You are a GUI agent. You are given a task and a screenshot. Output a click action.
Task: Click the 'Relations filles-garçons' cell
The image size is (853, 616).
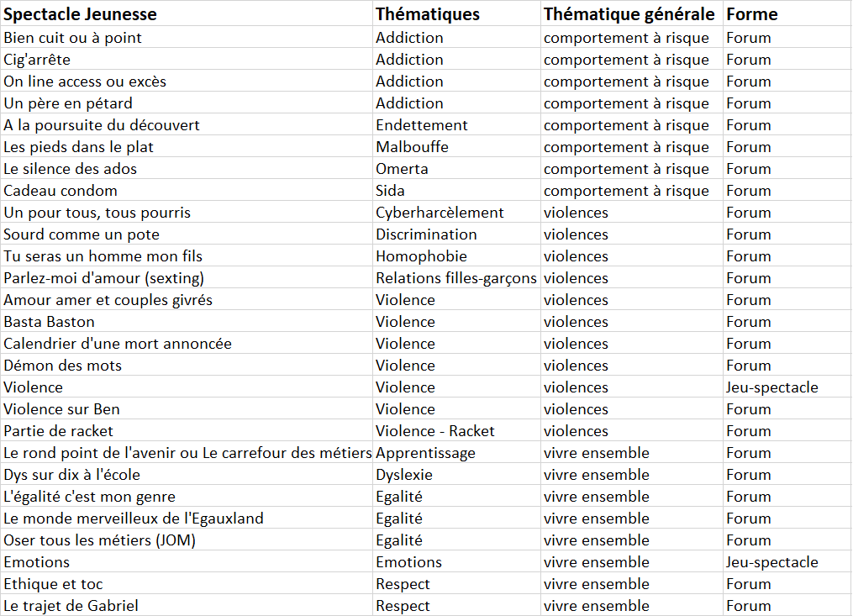click(455, 278)
